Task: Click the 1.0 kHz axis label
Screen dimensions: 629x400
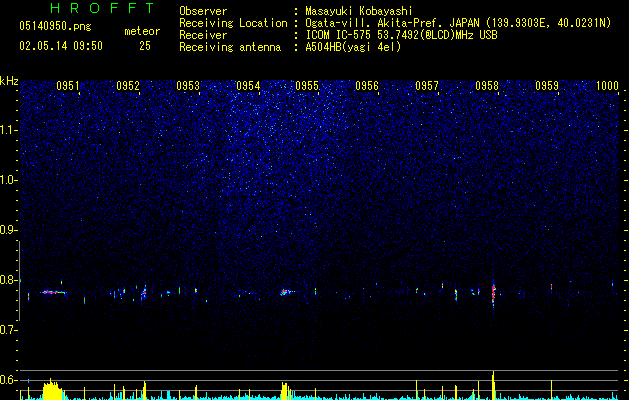Action: pos(9,180)
